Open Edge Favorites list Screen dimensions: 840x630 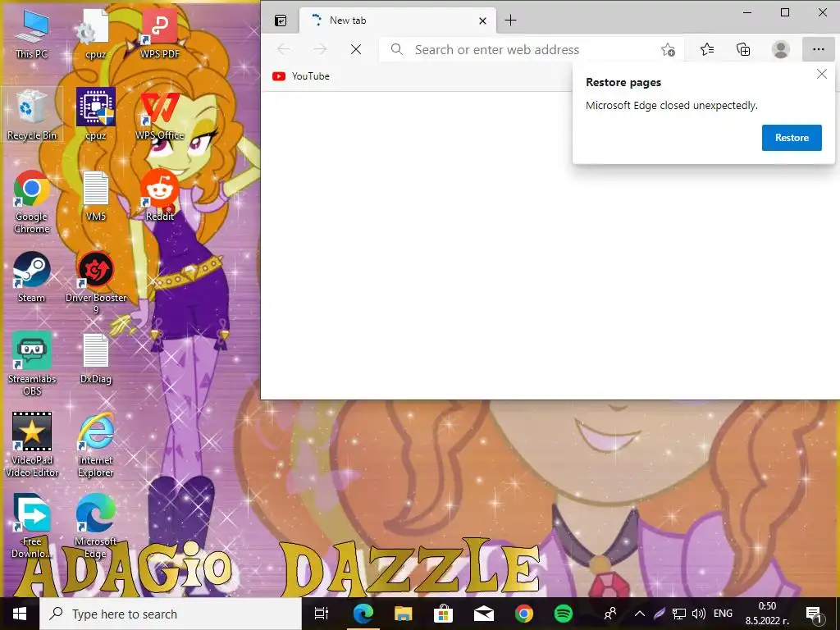(x=706, y=50)
